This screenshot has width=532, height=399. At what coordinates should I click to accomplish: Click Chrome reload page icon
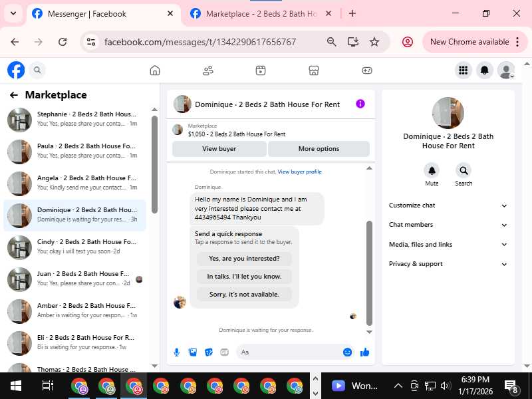click(63, 42)
